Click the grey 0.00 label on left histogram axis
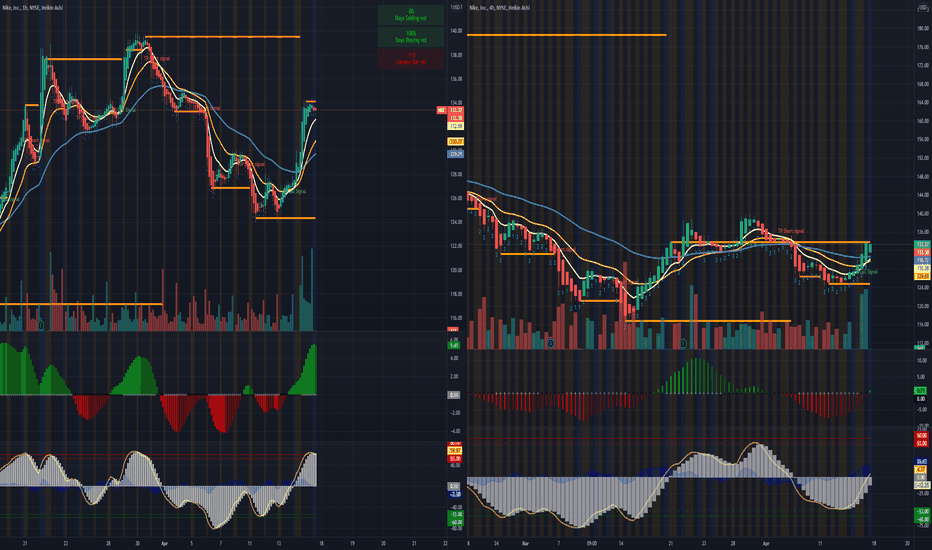The image size is (932, 550). click(x=454, y=395)
